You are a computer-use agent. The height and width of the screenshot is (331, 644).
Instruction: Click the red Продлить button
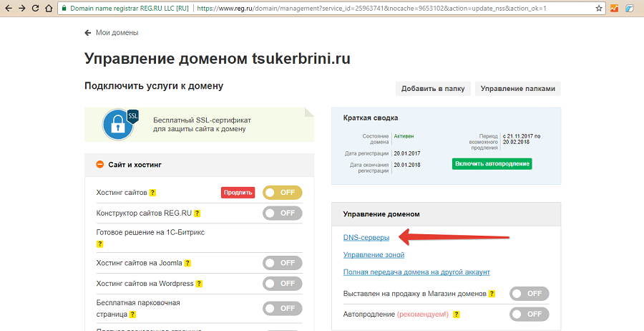point(238,193)
